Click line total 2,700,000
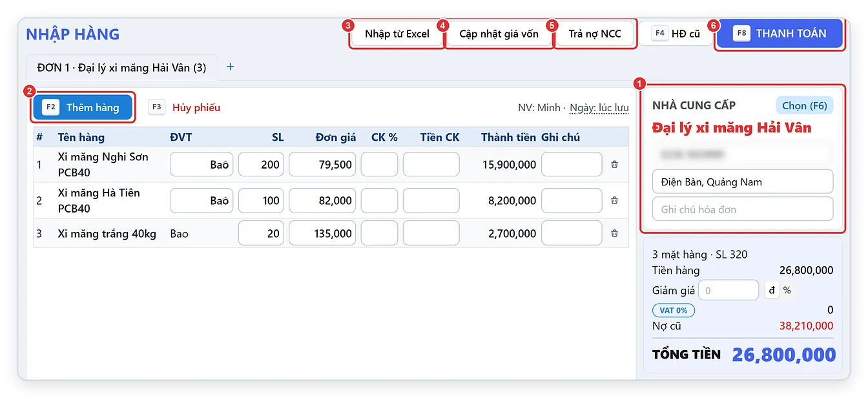 (x=512, y=233)
